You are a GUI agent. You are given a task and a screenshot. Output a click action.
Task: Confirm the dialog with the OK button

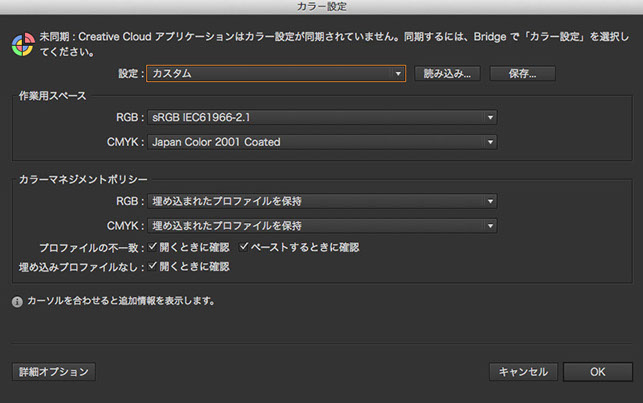pos(598,372)
